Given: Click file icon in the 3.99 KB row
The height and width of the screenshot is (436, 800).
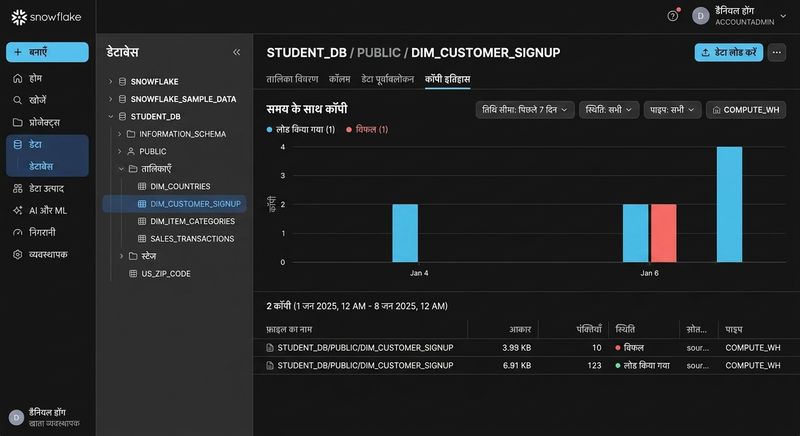Looking at the screenshot, I should click(x=270, y=348).
